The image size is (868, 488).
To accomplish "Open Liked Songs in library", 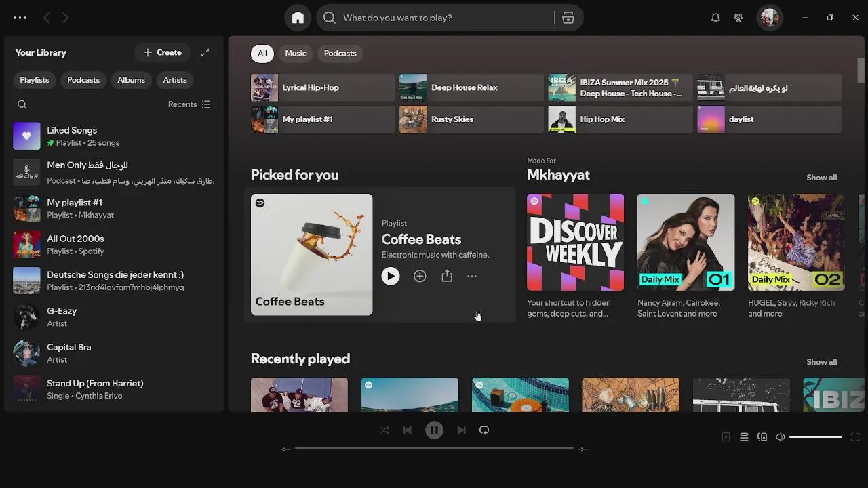I will click(114, 136).
